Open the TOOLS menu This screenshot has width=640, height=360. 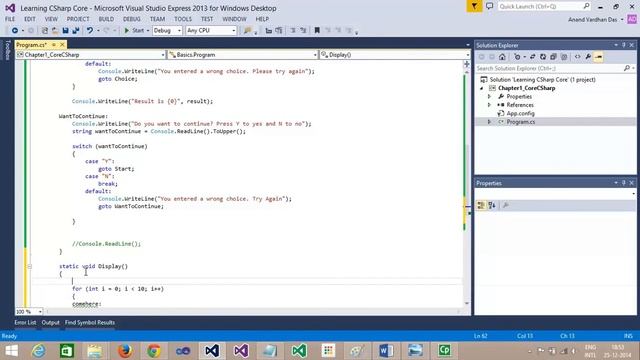182,19
